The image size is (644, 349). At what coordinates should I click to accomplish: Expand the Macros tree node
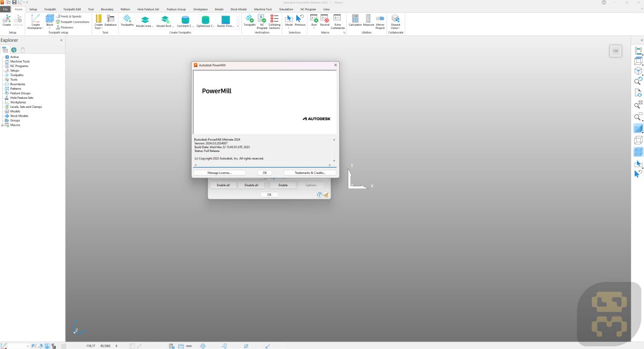2,125
